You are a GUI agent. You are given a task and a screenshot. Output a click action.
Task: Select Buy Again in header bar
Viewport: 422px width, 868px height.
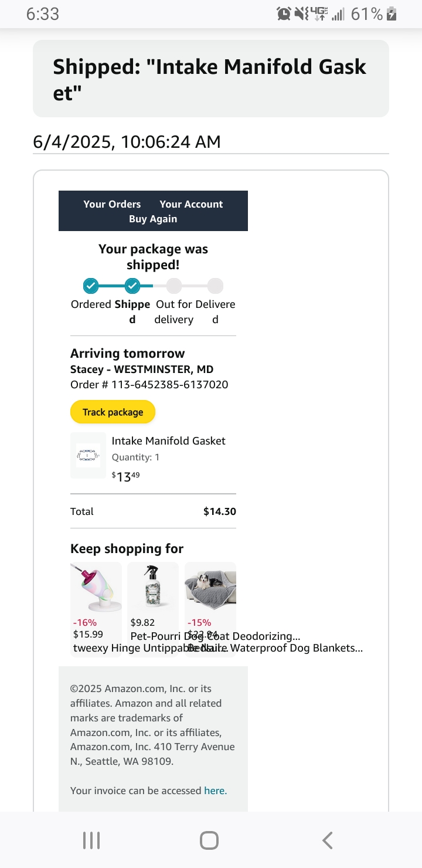(x=153, y=219)
